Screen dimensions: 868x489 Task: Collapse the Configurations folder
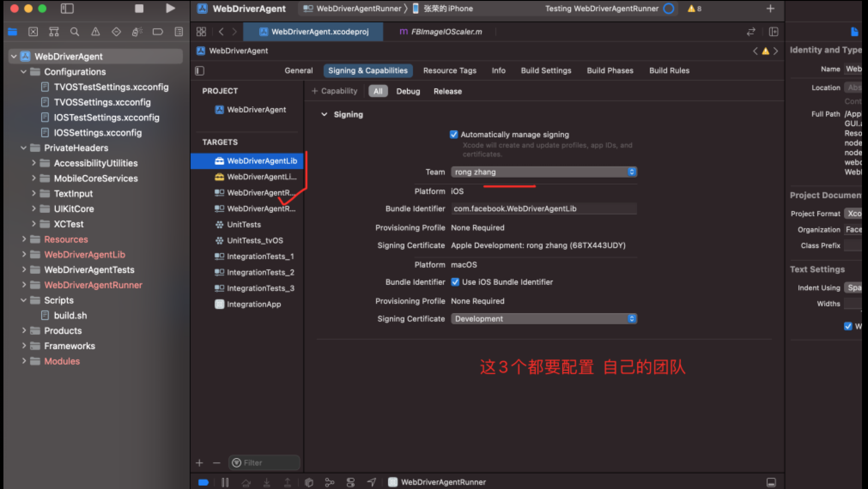point(24,72)
